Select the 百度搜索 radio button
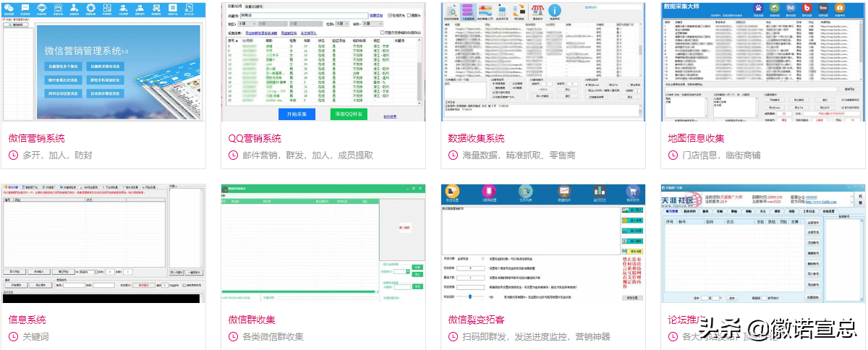The height and width of the screenshot is (350, 868). (x=494, y=83)
